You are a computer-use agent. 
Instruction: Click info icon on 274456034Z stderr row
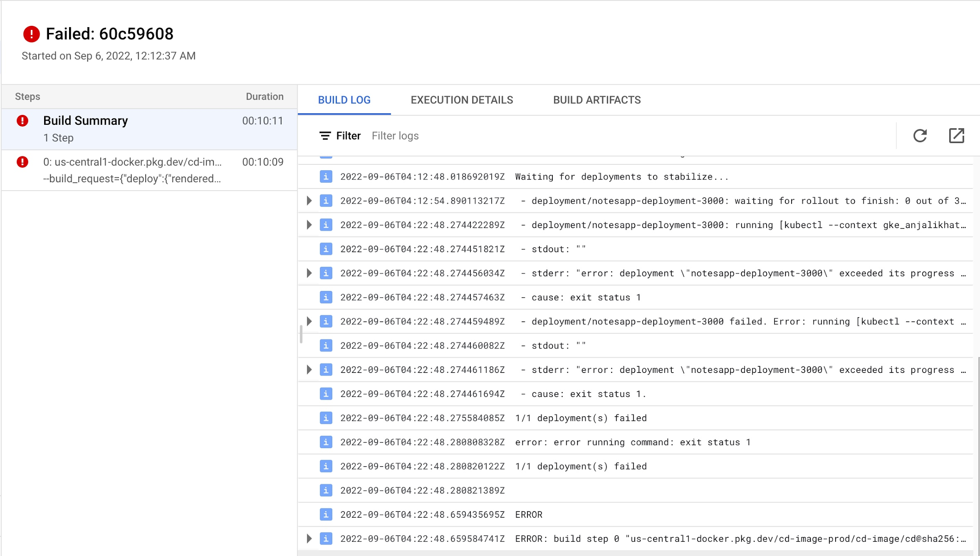pos(326,273)
